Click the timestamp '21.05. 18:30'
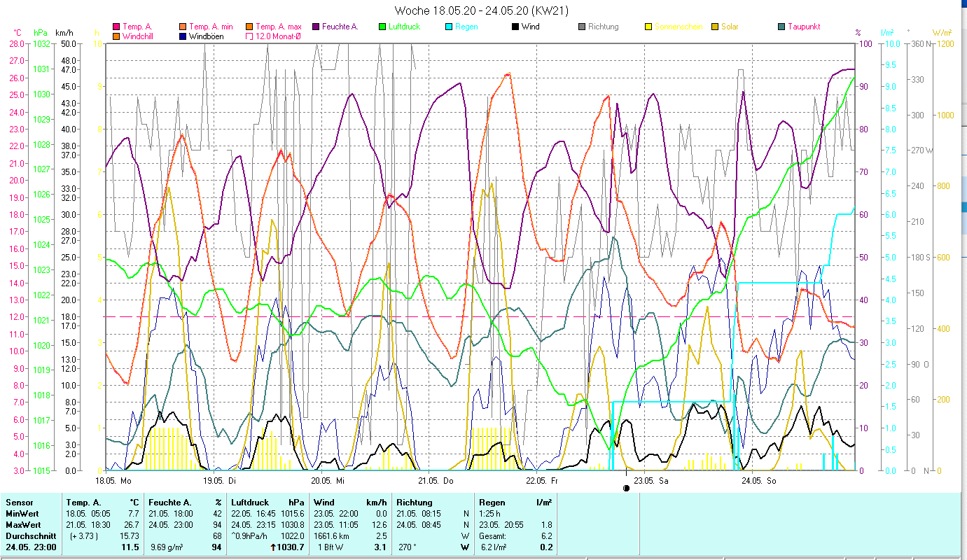 click(x=88, y=525)
